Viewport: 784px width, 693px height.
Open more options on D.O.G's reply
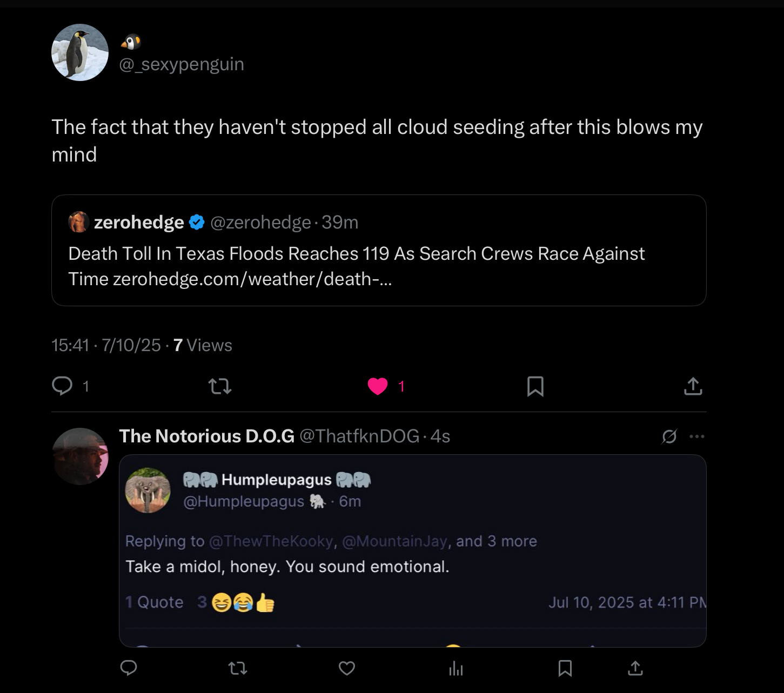tap(697, 436)
